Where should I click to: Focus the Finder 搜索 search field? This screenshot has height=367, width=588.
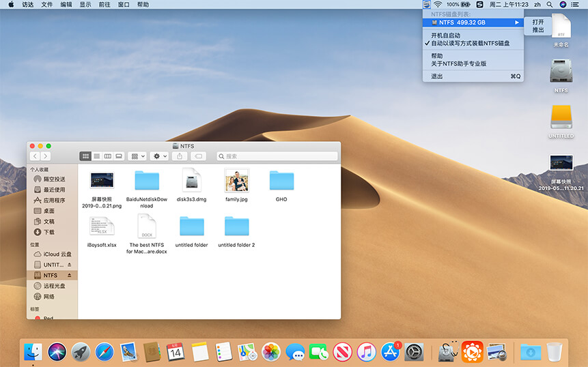point(277,156)
